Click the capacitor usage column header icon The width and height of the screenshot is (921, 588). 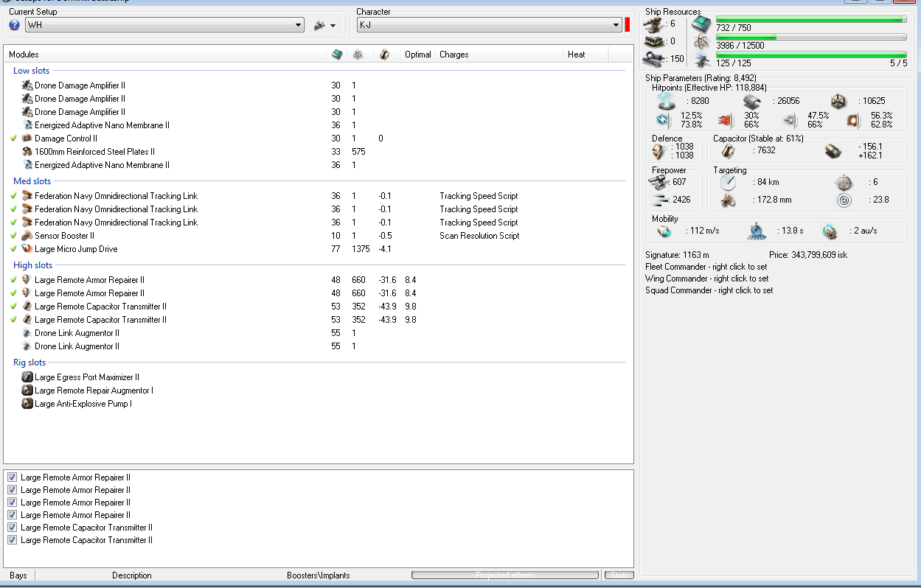tap(383, 55)
